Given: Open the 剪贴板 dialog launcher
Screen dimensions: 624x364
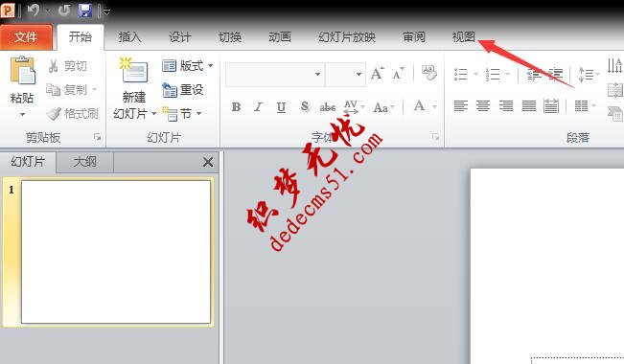Looking at the screenshot, I should [98, 137].
